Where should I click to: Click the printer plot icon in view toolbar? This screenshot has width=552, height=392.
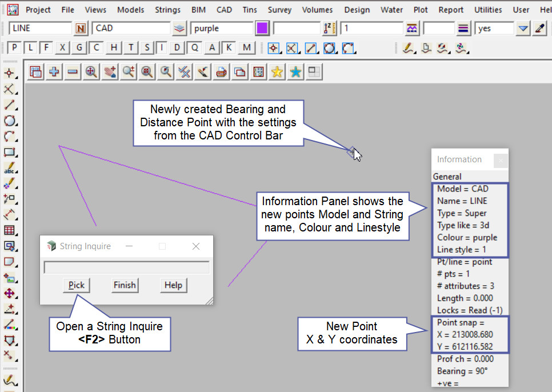[x=222, y=71]
